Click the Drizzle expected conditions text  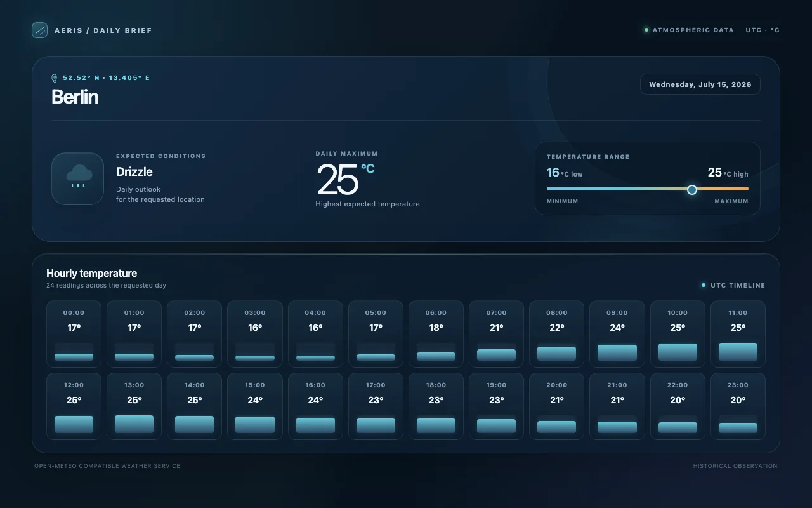(134, 171)
